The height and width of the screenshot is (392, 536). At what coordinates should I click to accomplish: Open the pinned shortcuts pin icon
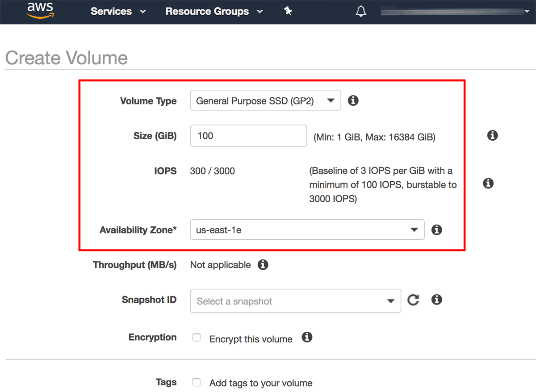[x=288, y=11]
